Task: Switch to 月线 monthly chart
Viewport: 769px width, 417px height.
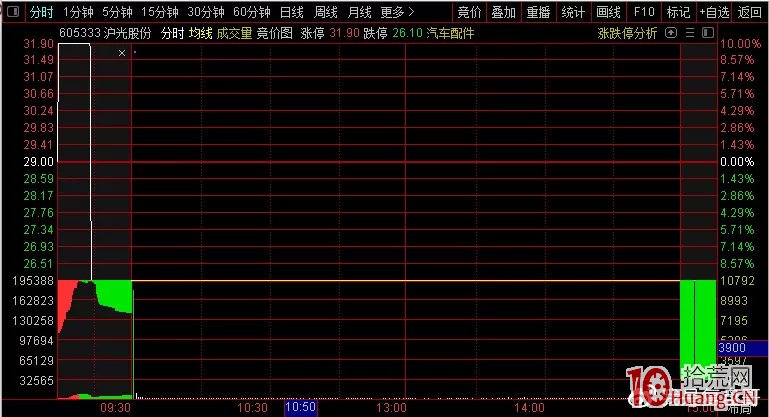Action: pyautogui.click(x=359, y=12)
